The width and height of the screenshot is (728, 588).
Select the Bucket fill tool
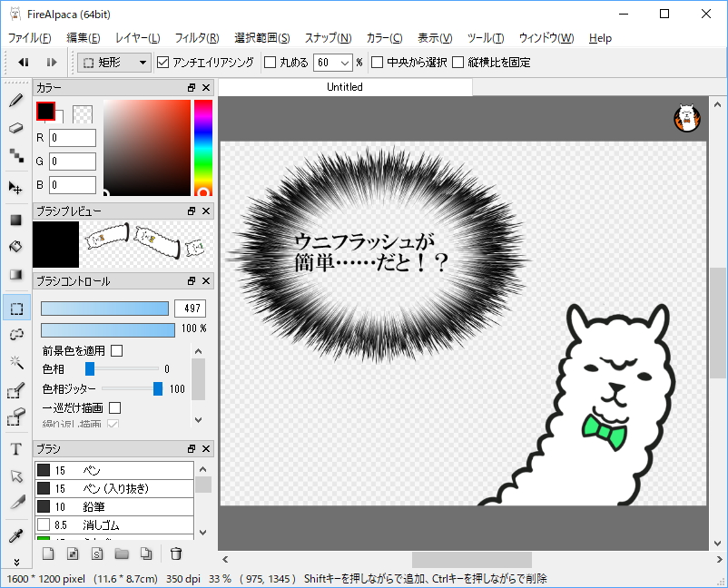(x=16, y=247)
